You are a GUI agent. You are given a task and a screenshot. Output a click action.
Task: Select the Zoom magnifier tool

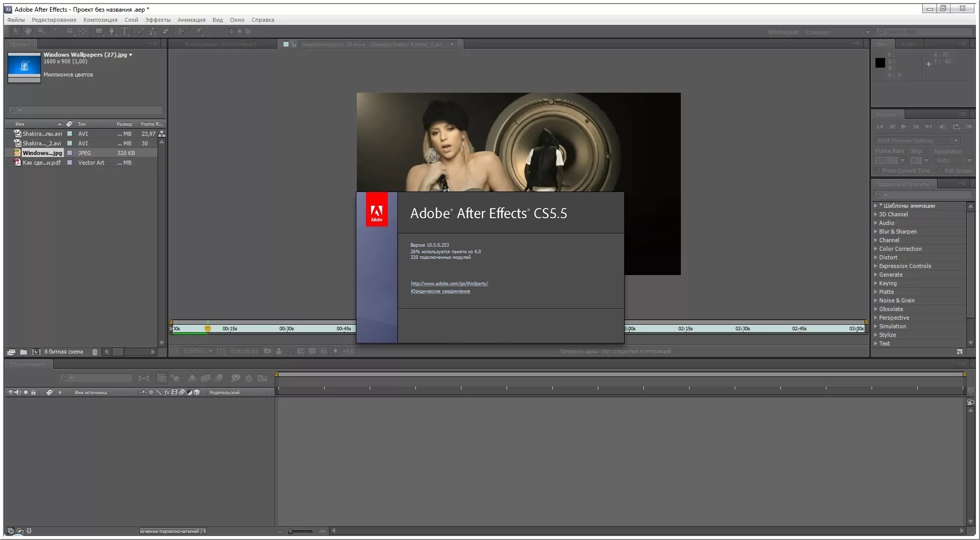(41, 31)
